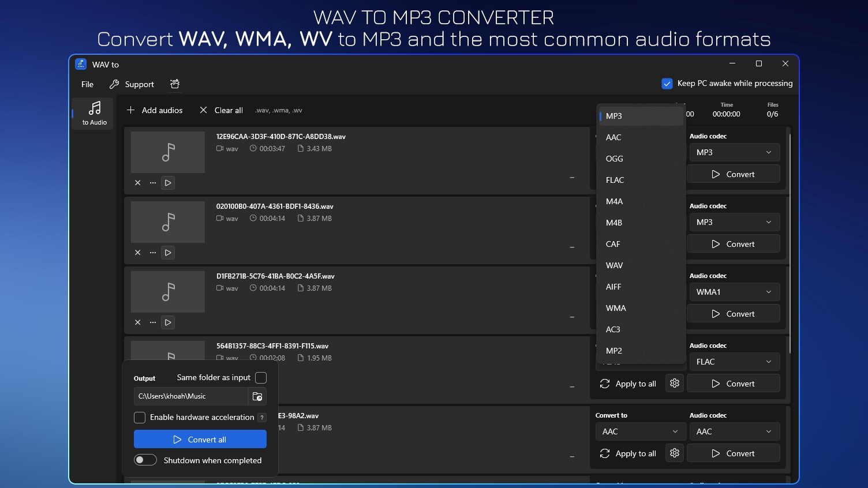Toggle Shutdown when completed
Image resolution: width=868 pixels, height=488 pixels.
click(x=145, y=460)
